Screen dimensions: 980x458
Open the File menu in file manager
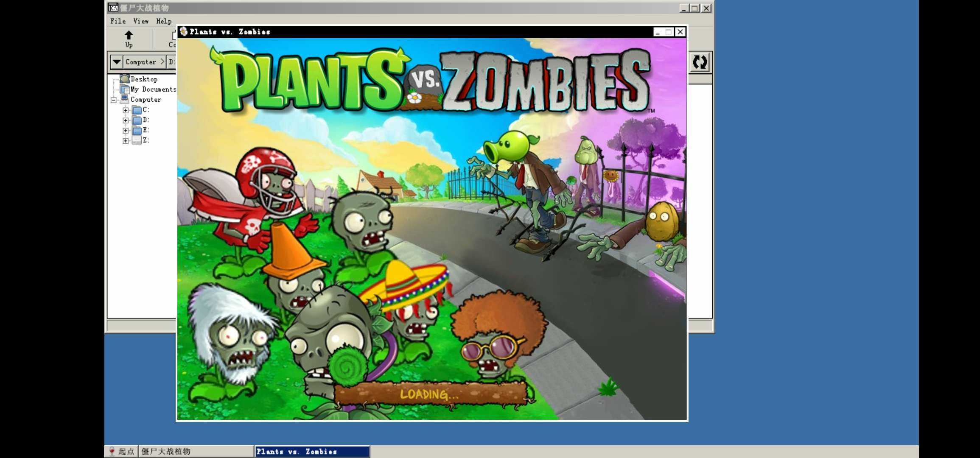click(118, 21)
